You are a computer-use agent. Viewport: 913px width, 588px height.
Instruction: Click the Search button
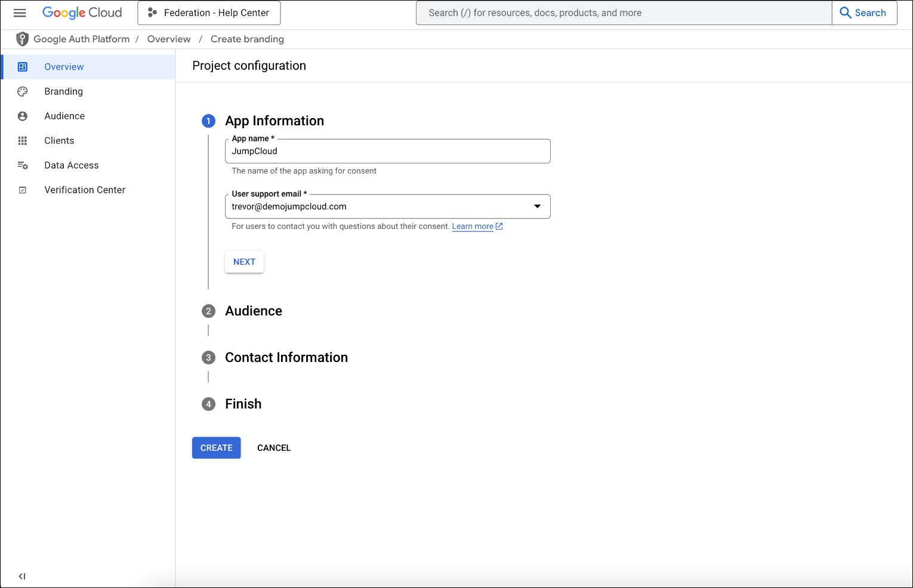(863, 12)
